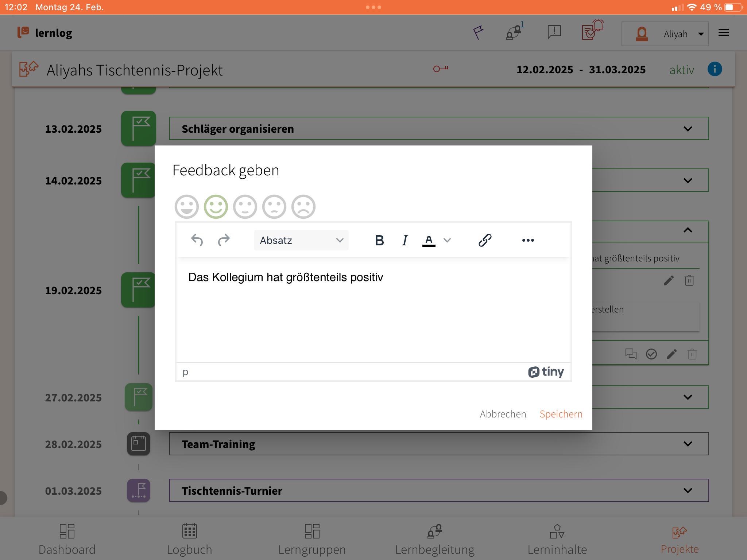Click the project title Aliyahs Tischtennis-Projekt

pyautogui.click(x=135, y=70)
